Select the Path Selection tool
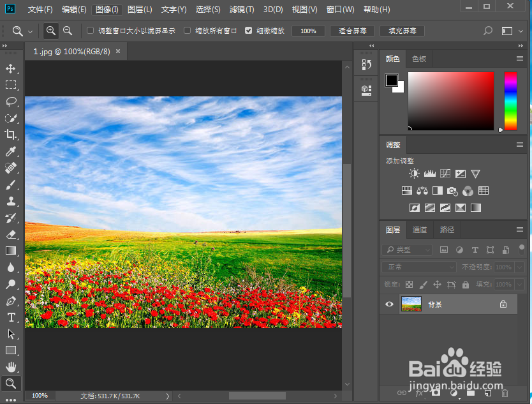The image size is (532, 404). tap(10, 334)
